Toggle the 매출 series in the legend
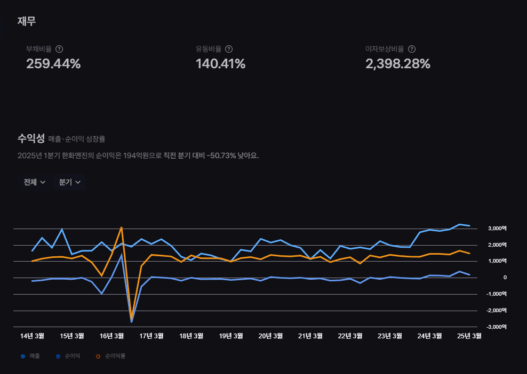 pyautogui.click(x=30, y=356)
